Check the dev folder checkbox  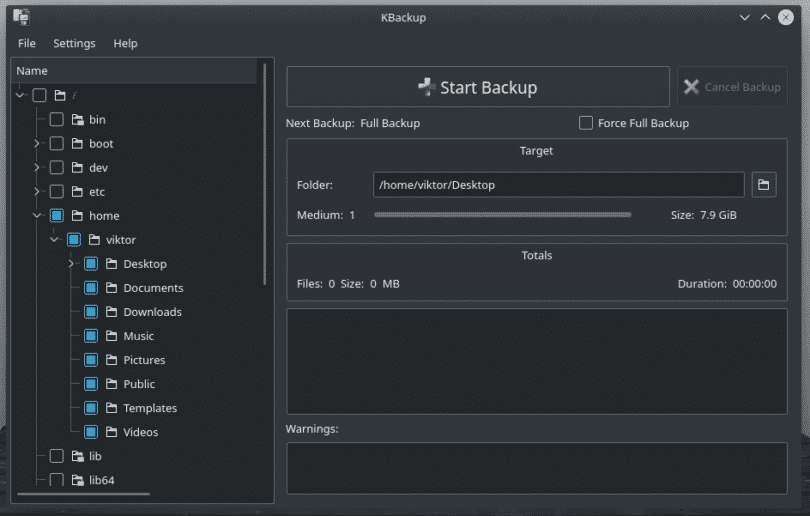(x=57, y=168)
